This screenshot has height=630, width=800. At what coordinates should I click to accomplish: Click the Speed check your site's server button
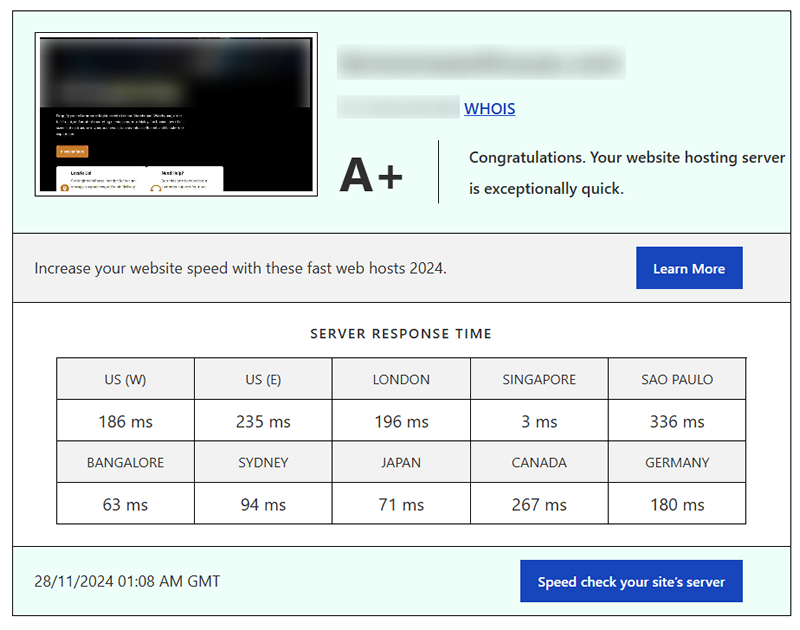pos(631,581)
